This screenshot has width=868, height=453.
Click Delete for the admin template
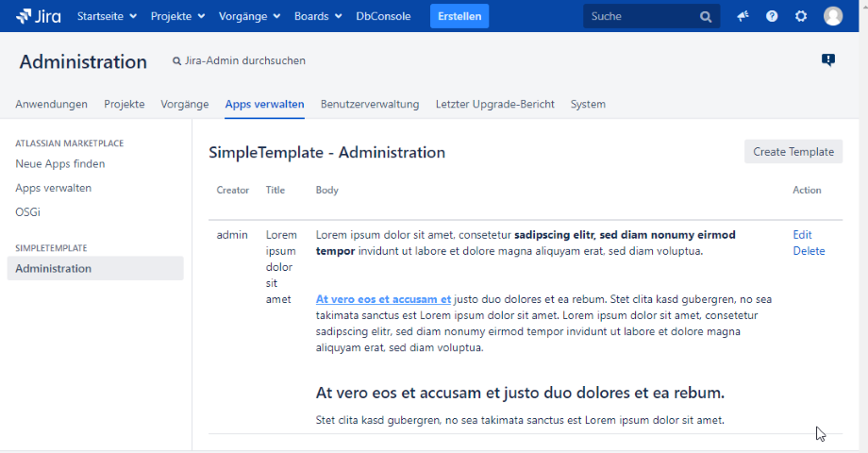tap(809, 251)
